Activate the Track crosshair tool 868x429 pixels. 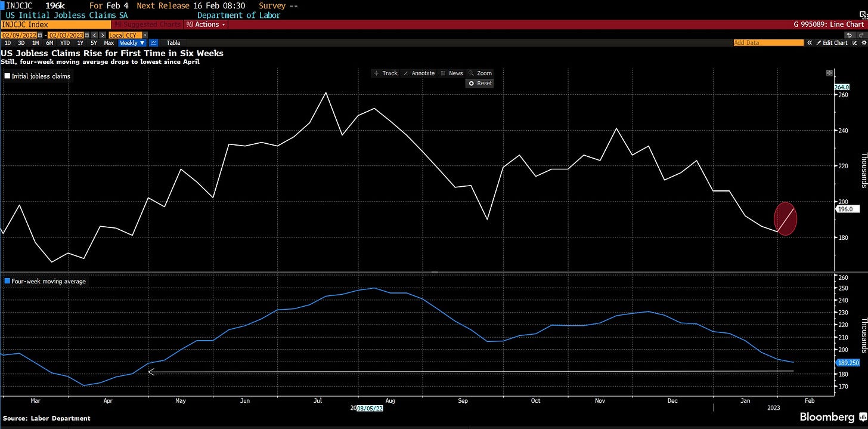click(x=385, y=73)
